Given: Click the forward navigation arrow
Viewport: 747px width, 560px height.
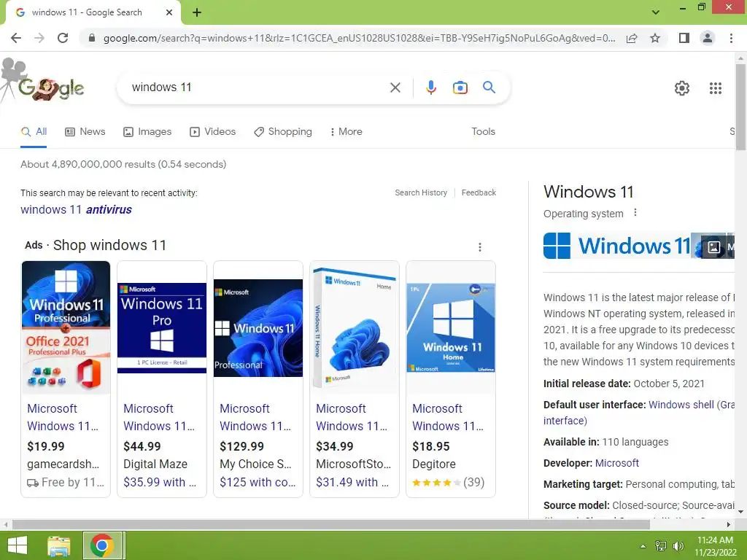Looking at the screenshot, I should [x=39, y=38].
